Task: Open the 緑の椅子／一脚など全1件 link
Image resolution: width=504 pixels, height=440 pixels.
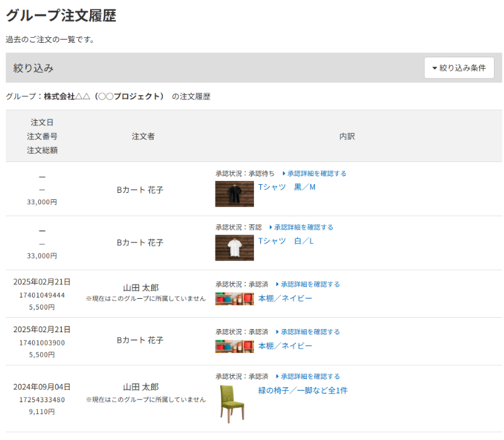Action: (x=302, y=391)
